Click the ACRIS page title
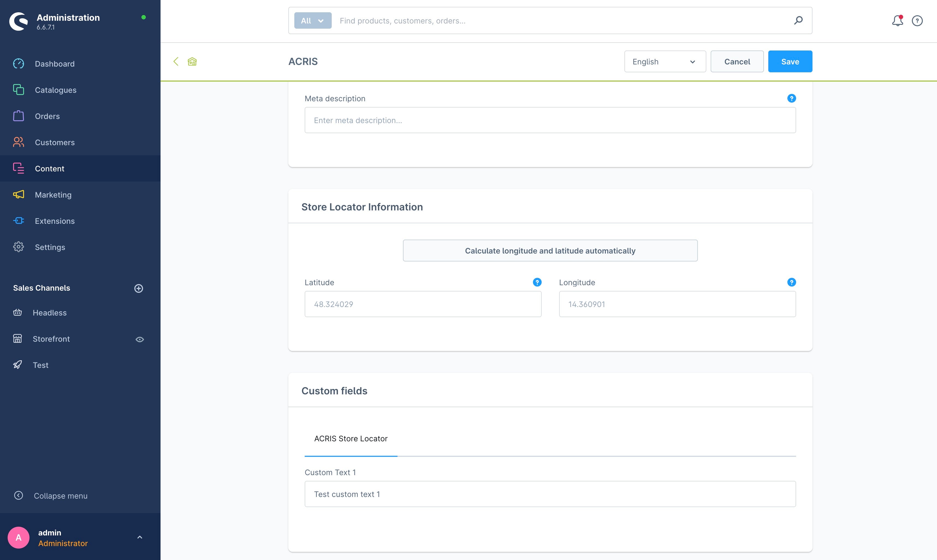 pos(303,61)
